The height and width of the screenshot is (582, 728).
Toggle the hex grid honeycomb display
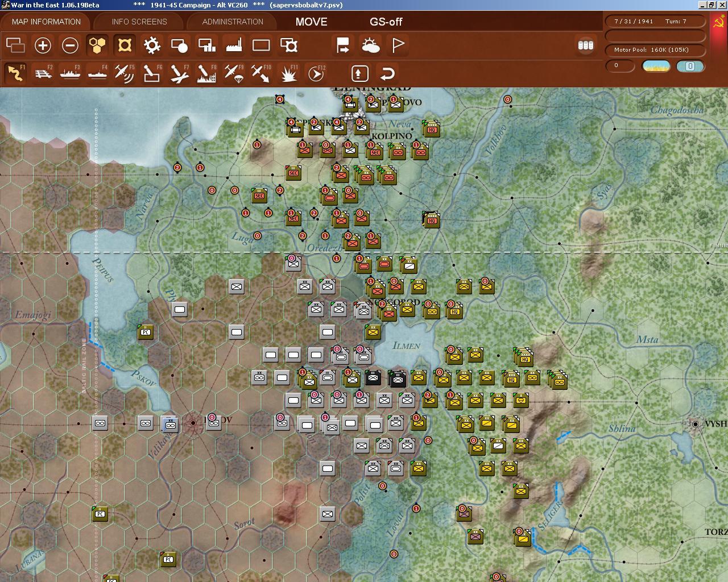click(97, 45)
